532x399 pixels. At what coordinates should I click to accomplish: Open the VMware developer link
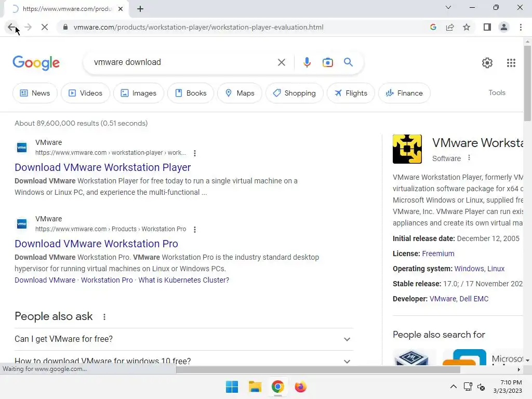coord(443,299)
